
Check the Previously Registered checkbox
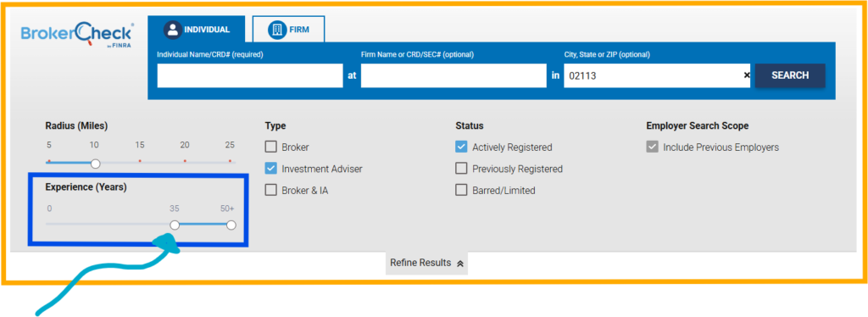(x=461, y=169)
